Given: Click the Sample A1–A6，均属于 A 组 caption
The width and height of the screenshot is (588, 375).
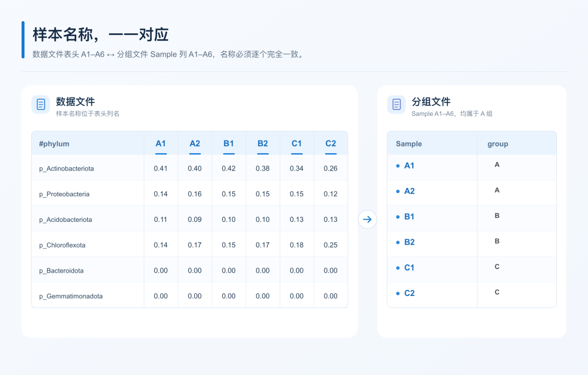Looking at the screenshot, I should pyautogui.click(x=452, y=114).
